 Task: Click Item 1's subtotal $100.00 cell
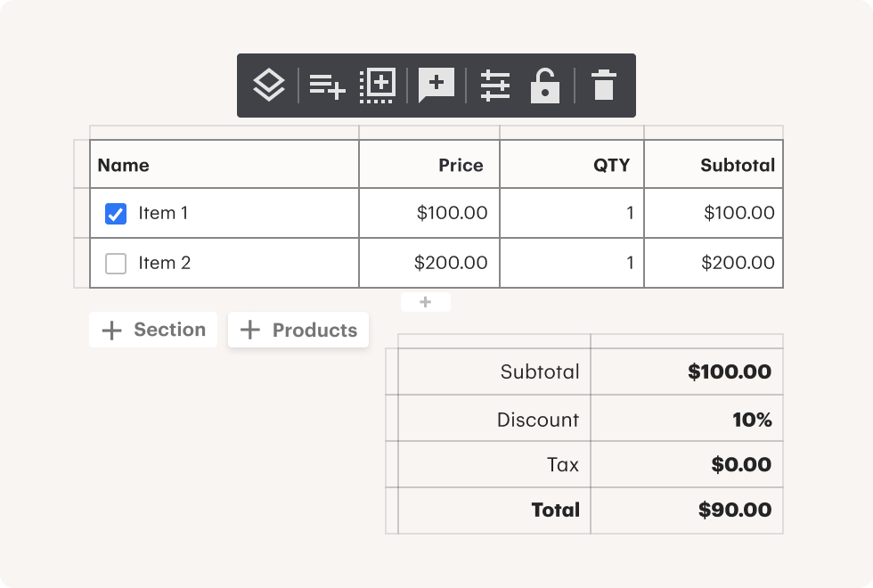click(x=714, y=213)
